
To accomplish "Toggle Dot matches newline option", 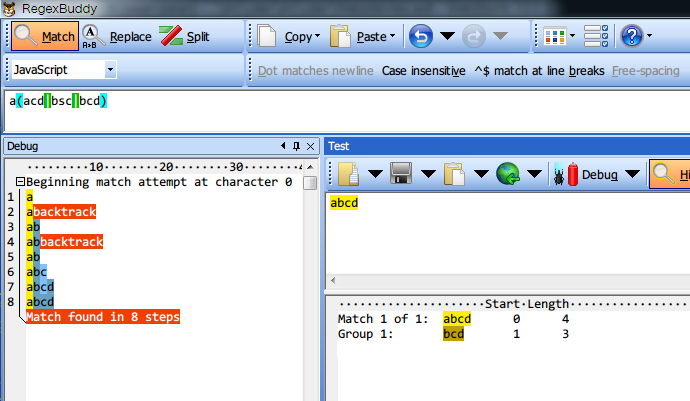I will coord(316,71).
